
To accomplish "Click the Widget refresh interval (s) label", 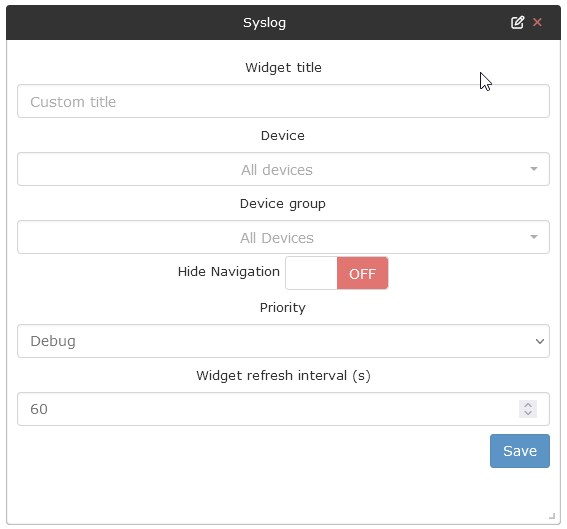I will tap(284, 376).
